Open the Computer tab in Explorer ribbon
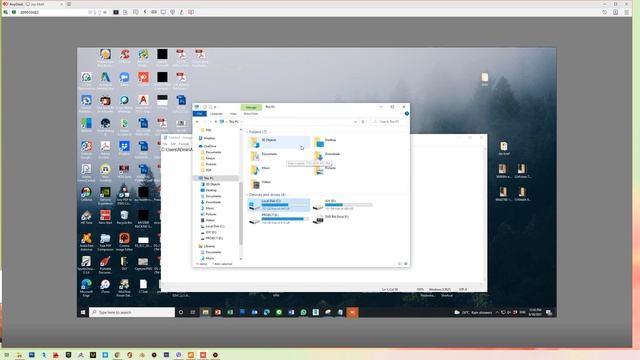640x360 pixels. coord(216,113)
